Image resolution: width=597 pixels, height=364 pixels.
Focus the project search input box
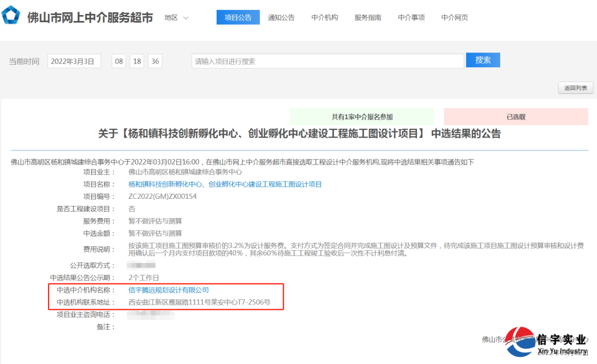tap(327, 61)
